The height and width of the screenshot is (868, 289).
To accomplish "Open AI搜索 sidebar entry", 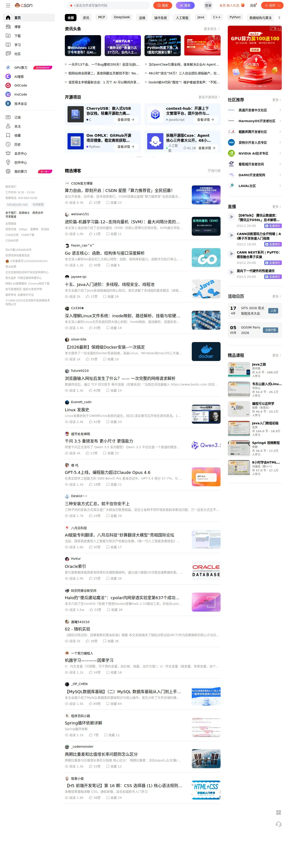I will 29,76.
